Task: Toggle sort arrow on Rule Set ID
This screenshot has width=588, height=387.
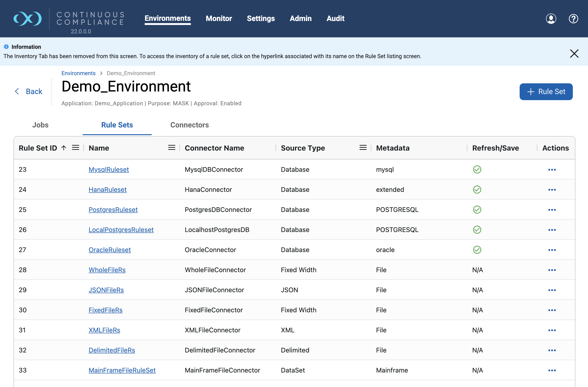Action: 64,148
